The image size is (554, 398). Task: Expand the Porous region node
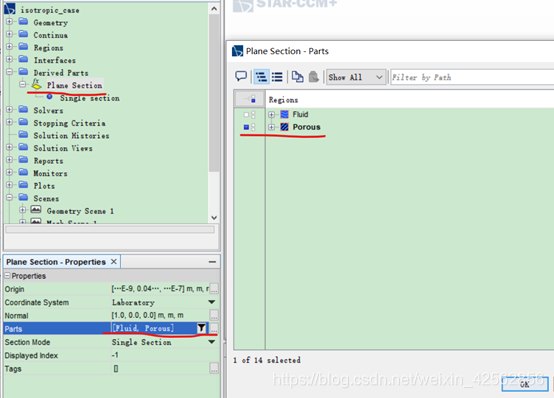pos(271,127)
